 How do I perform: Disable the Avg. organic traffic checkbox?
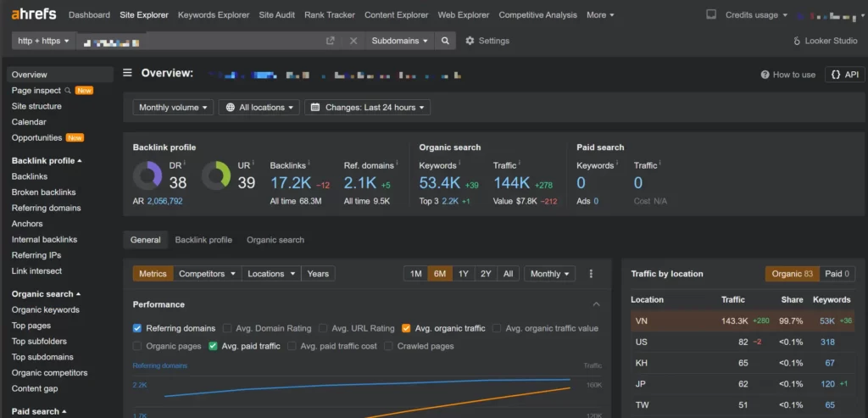pos(407,328)
